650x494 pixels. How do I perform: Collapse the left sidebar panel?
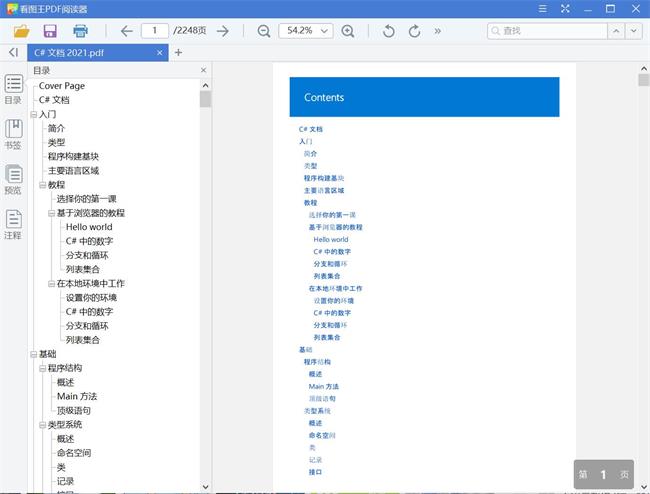pyautogui.click(x=13, y=52)
